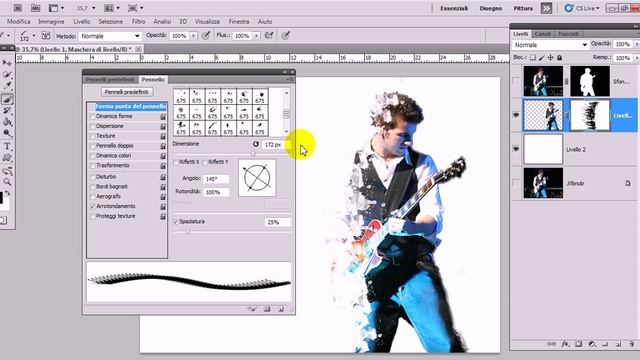Open Flusso slider arrow
The image size is (640, 360).
(x=256, y=36)
